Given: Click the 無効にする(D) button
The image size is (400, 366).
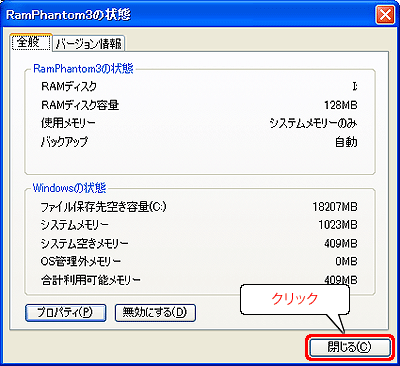Looking at the screenshot, I should 155,313.
